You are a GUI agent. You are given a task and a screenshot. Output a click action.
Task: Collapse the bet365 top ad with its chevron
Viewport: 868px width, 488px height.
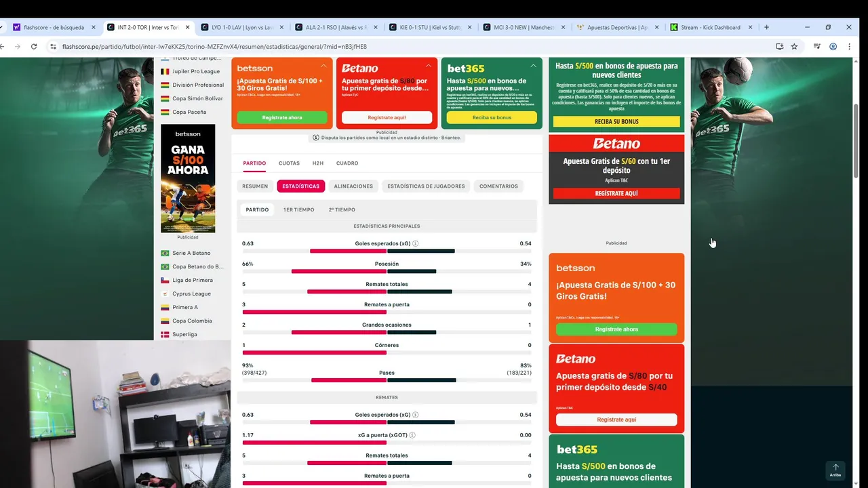(x=533, y=66)
